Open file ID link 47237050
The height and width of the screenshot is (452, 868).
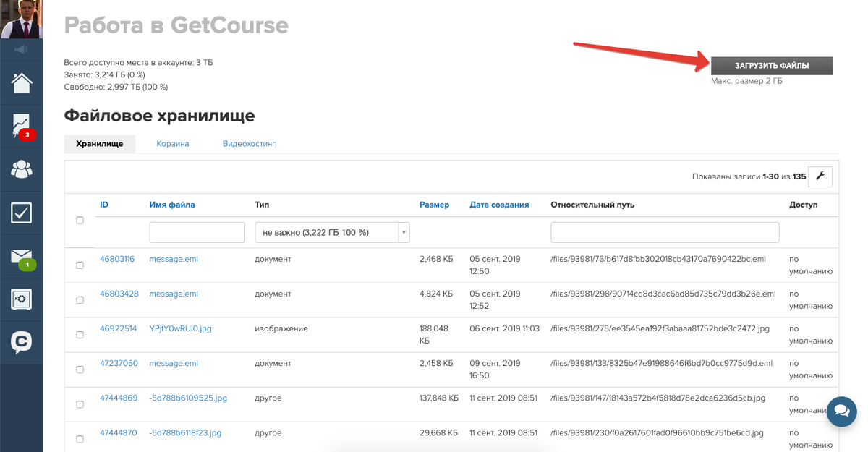(x=119, y=363)
